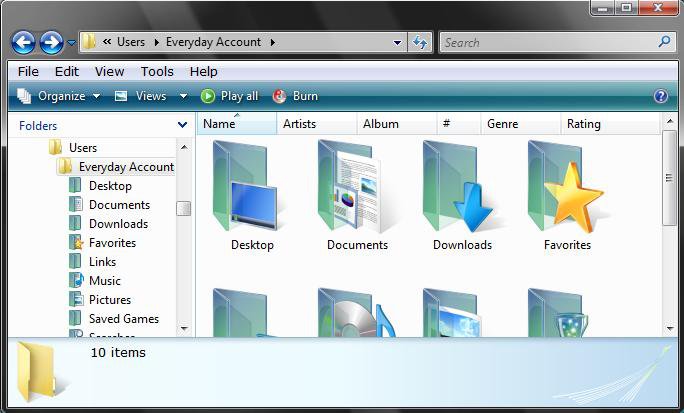Image resolution: width=684 pixels, height=413 pixels.
Task: Click file list scrollbar down arrow
Action: (x=670, y=328)
